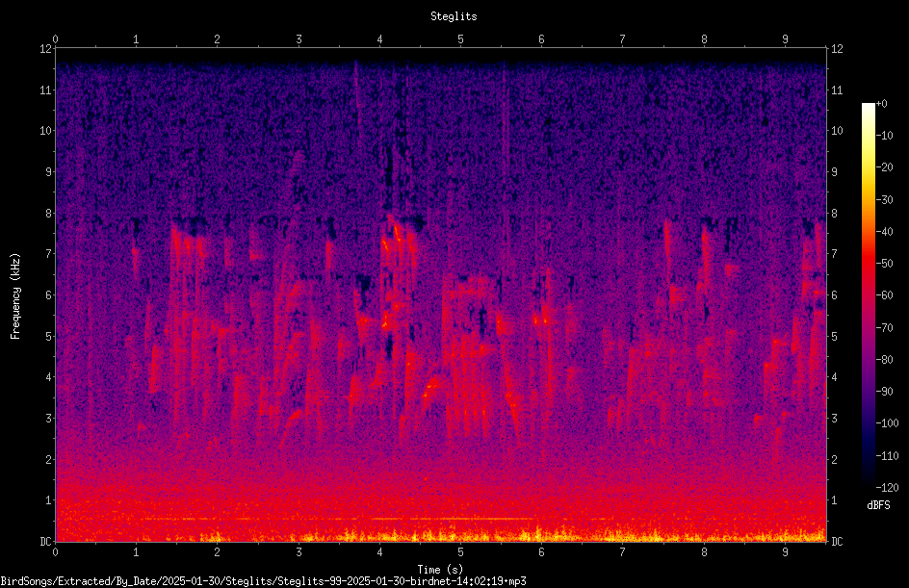Click the white top of the dBFS color scale
This screenshot has height=588, width=909.
click(x=868, y=107)
